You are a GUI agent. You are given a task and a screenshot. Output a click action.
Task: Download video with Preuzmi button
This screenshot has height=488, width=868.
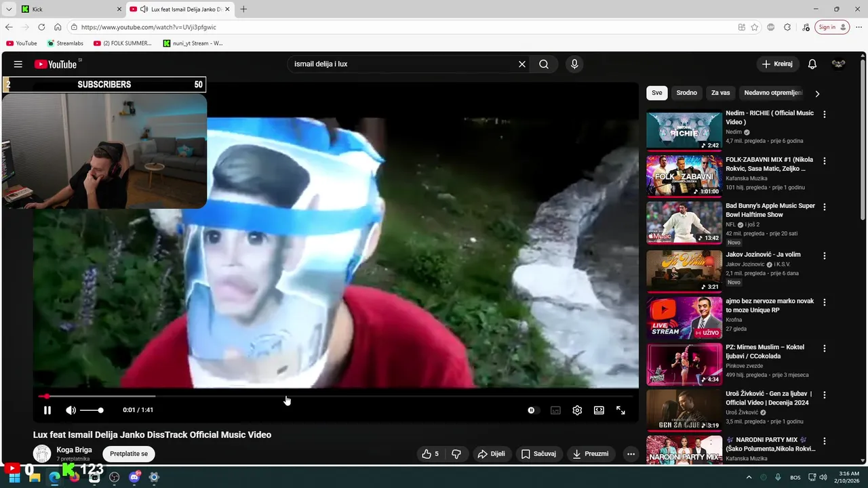tap(591, 454)
